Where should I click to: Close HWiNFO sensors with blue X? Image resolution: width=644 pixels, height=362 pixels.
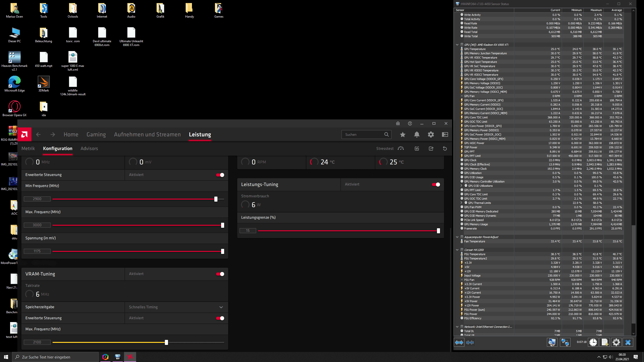point(628,342)
